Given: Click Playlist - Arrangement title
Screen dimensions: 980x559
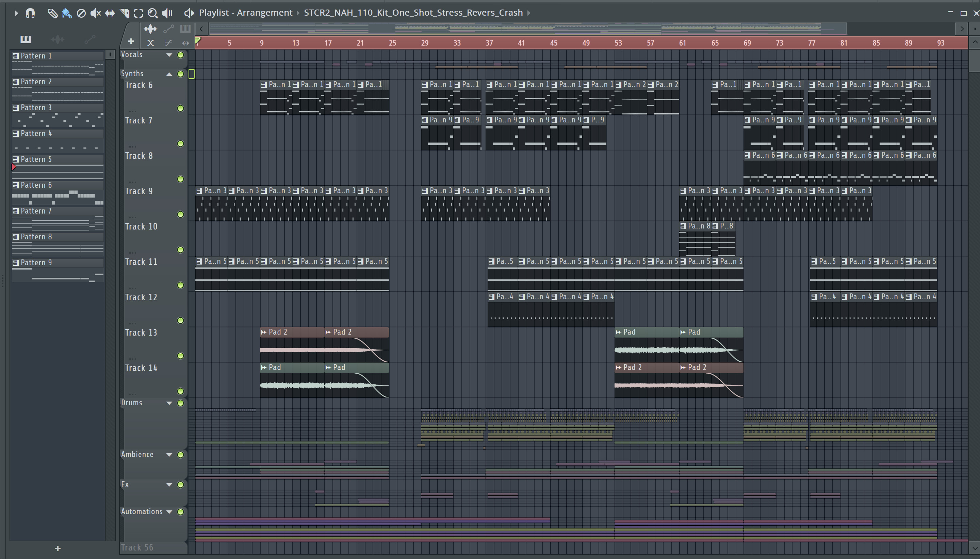Looking at the screenshot, I should point(245,13).
